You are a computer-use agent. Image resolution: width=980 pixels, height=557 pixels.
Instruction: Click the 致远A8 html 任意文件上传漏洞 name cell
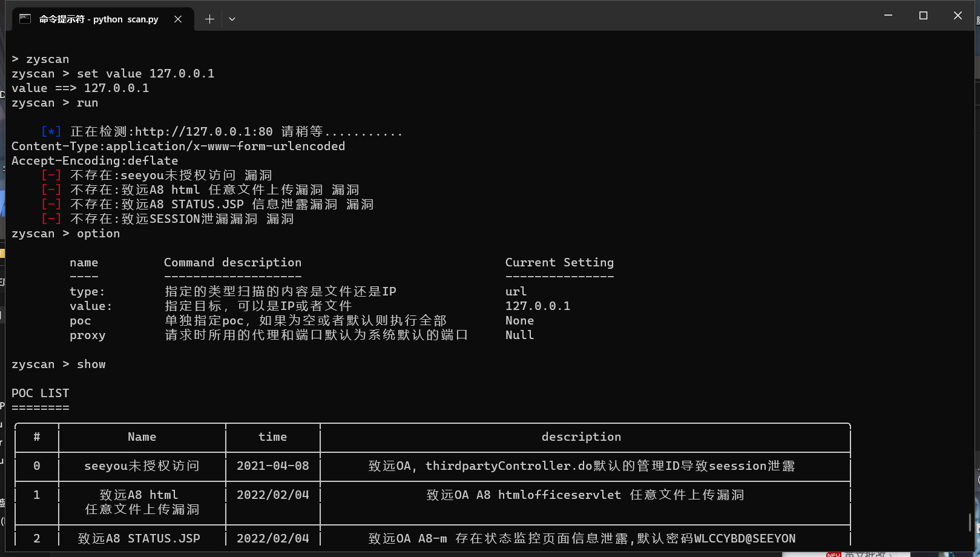142,503
